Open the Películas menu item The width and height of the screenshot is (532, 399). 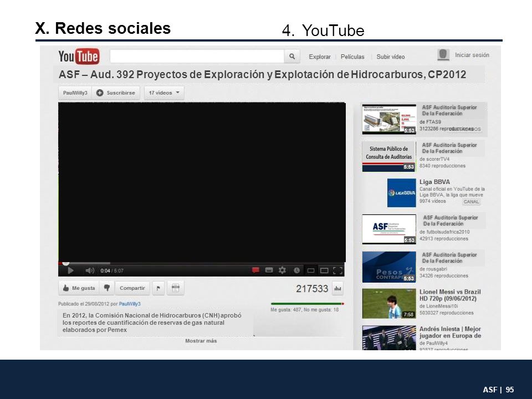pyautogui.click(x=352, y=57)
